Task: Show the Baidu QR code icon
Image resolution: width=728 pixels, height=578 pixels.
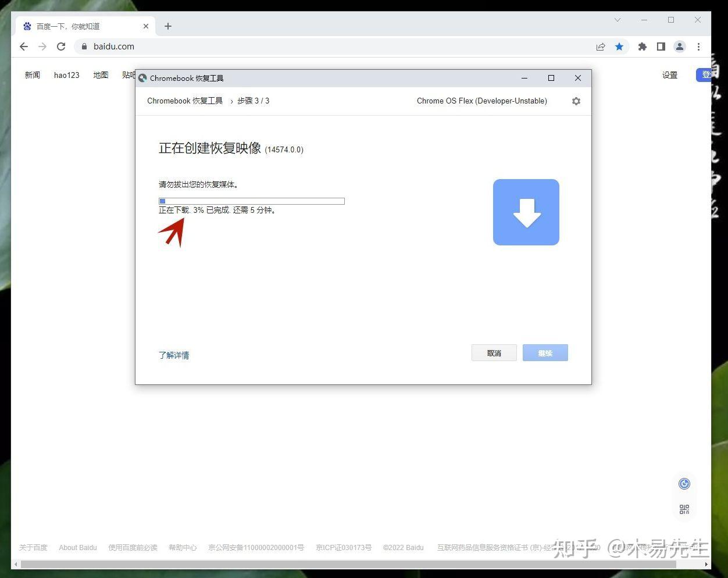Action: point(684,509)
